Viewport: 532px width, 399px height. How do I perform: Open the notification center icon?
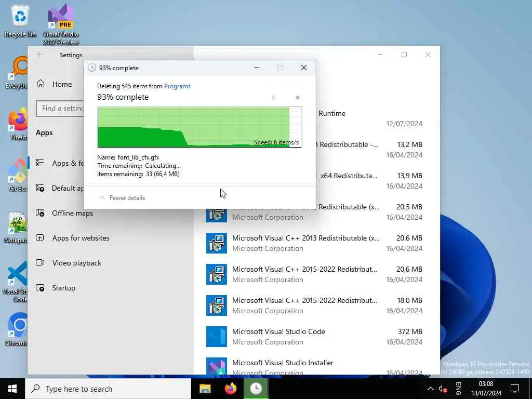tap(515, 389)
